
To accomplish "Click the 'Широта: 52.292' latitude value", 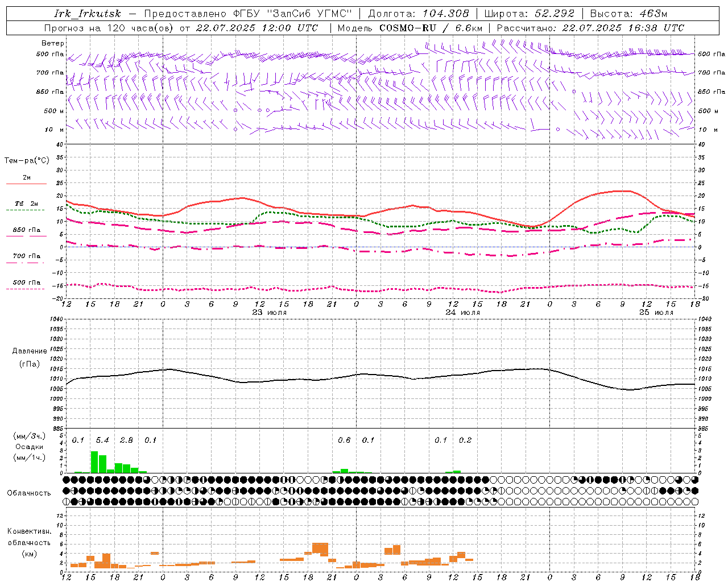I will 530,14.
